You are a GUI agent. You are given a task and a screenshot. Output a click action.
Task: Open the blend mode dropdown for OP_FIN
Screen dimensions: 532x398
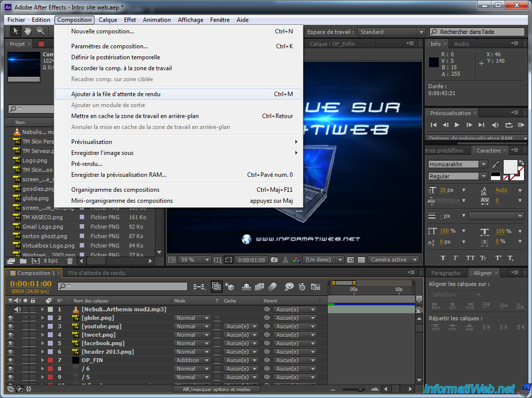pos(192,360)
